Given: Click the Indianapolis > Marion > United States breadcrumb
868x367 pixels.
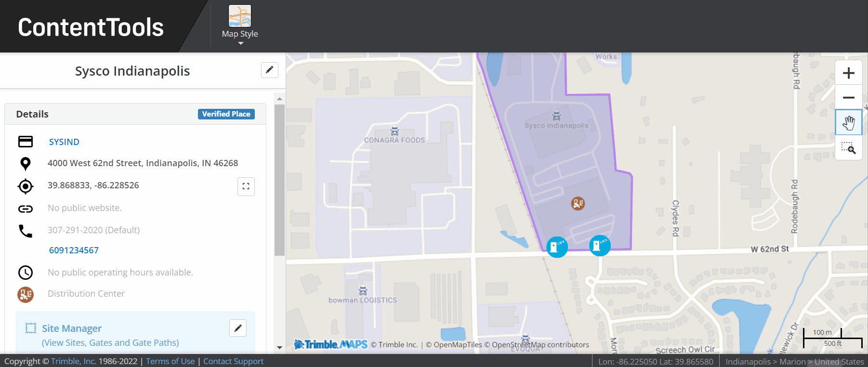Looking at the screenshot, I should tap(795, 362).
